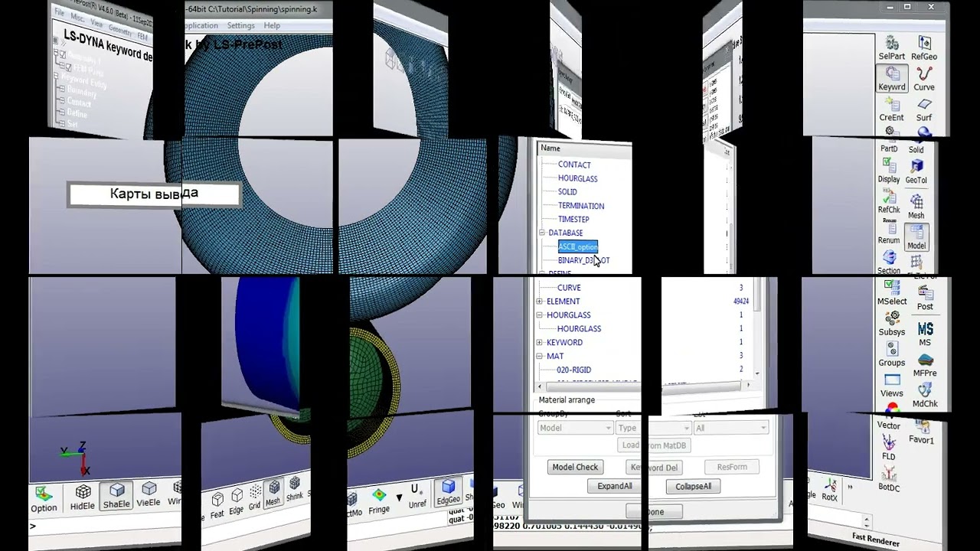The image size is (980, 551).
Task: Open the MdChk model check tool
Action: (925, 395)
